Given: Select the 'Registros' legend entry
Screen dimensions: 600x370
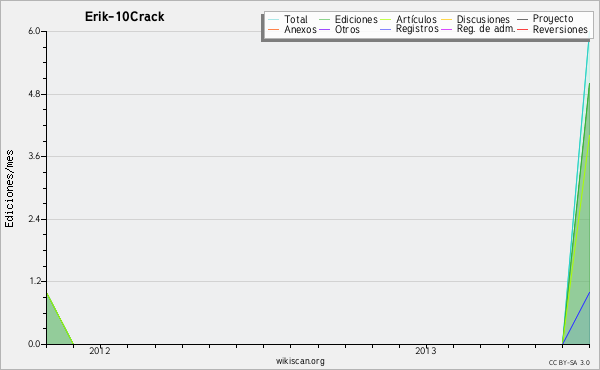Looking at the screenshot, I should coord(417,29).
